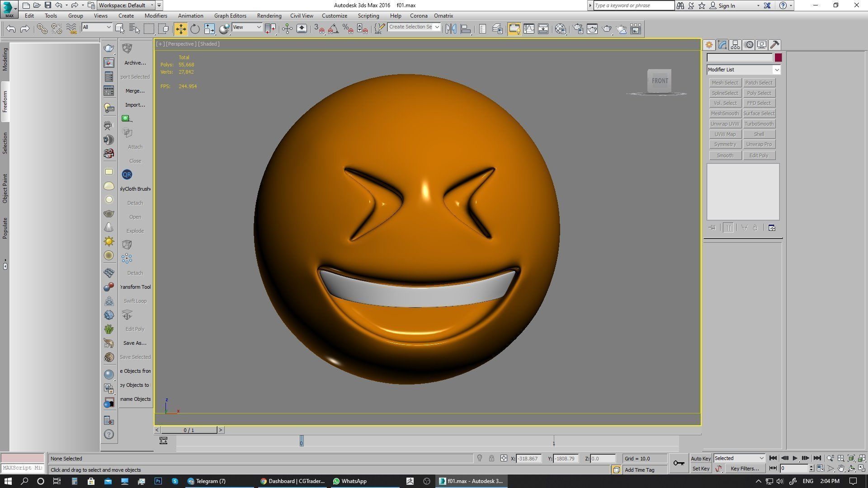The height and width of the screenshot is (488, 868).
Task: Open the Hierarchy panel tab
Action: 735,45
